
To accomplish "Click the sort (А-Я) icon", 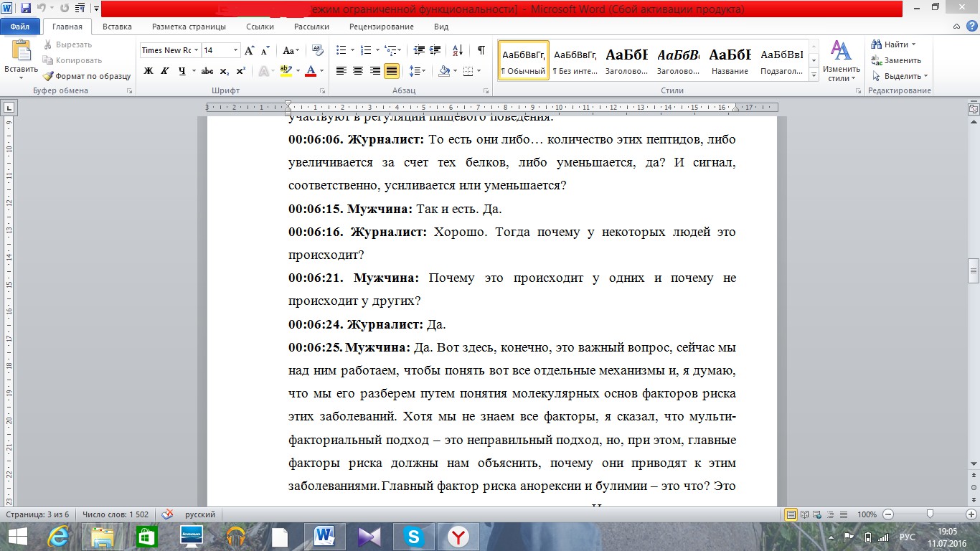I will click(456, 50).
